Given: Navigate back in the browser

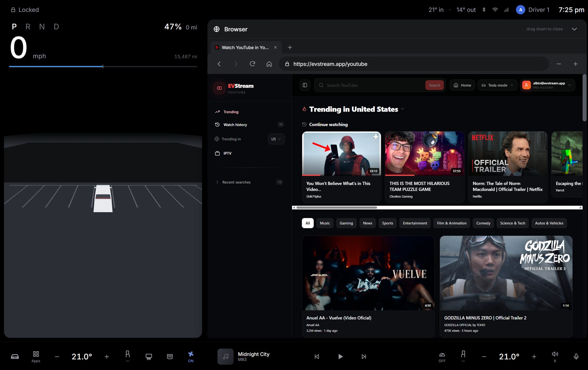Looking at the screenshot, I should 219,64.
